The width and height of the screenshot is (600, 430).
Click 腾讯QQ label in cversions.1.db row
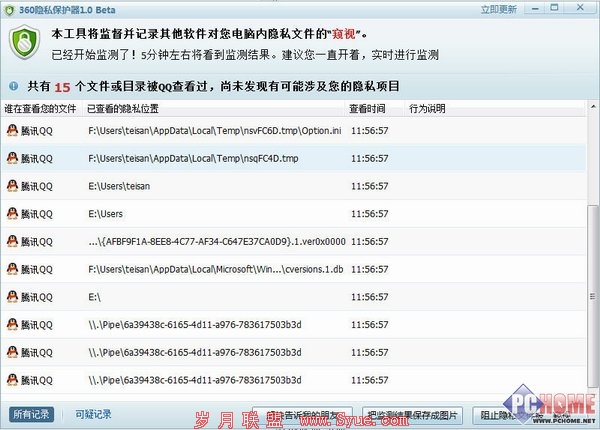[37, 269]
